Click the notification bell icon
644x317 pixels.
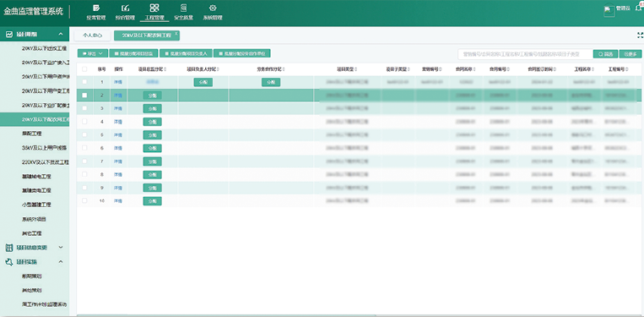click(x=639, y=8)
